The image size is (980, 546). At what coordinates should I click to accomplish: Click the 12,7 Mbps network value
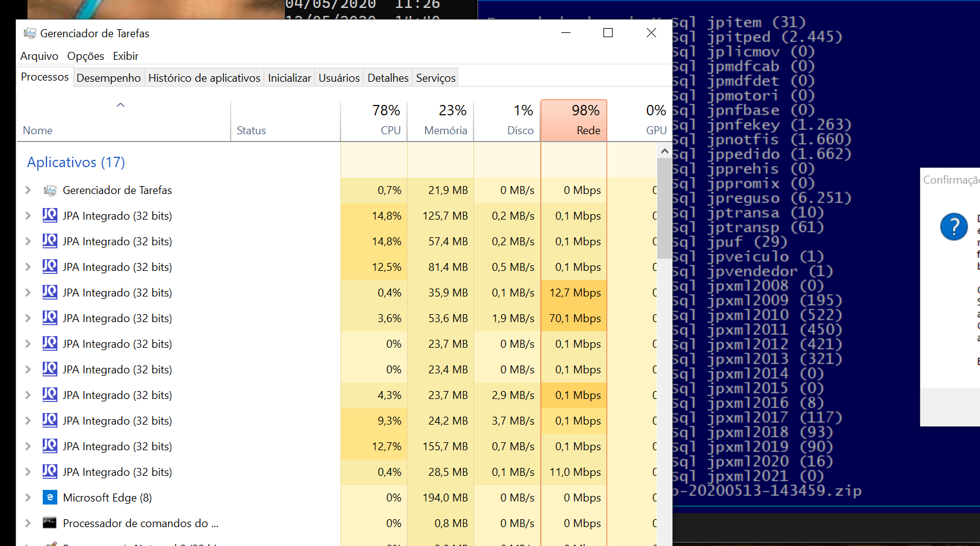(575, 293)
